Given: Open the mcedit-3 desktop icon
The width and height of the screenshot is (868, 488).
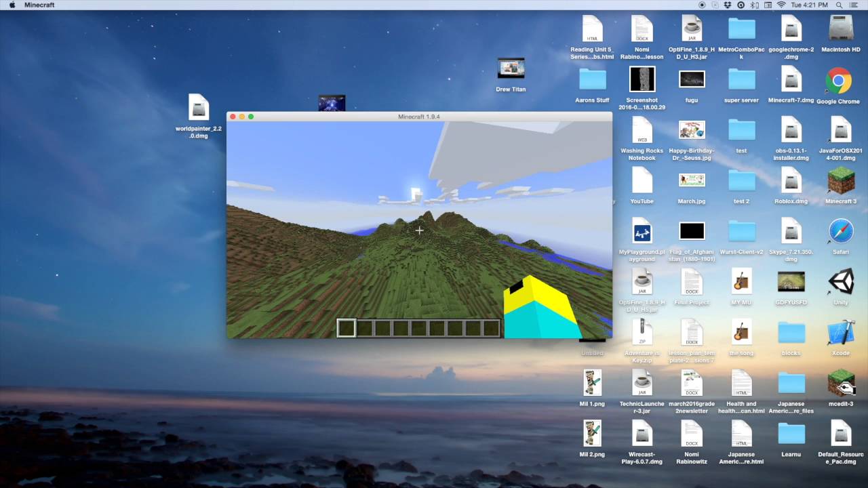Looking at the screenshot, I should [841, 384].
